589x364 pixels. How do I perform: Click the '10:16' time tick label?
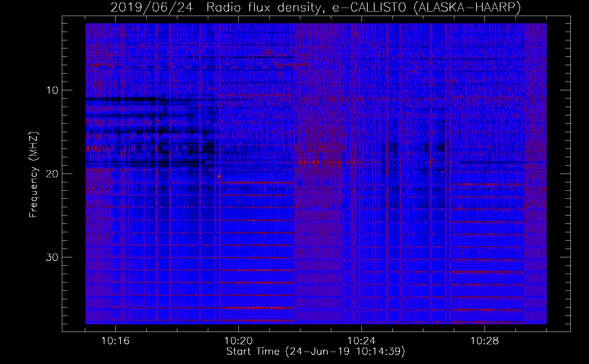[x=115, y=341]
